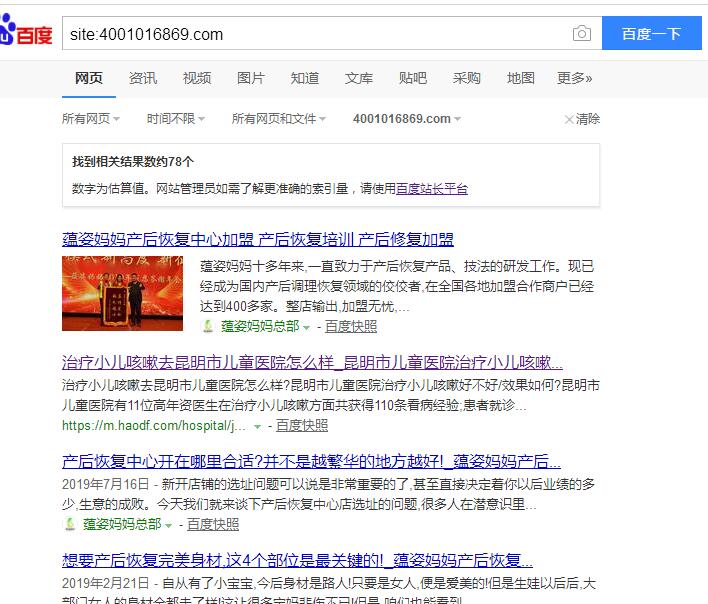Click the date text 2019年7月16日
The height and width of the screenshot is (604, 708).
coord(105,484)
